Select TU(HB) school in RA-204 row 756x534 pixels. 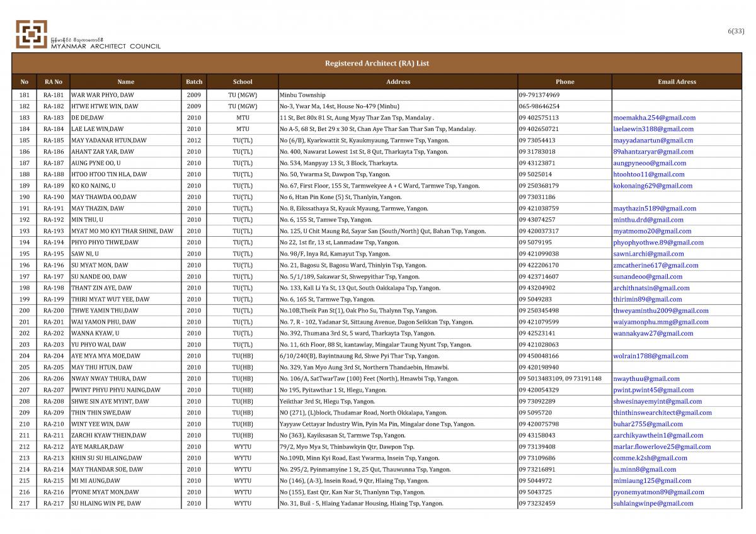[x=243, y=356]
